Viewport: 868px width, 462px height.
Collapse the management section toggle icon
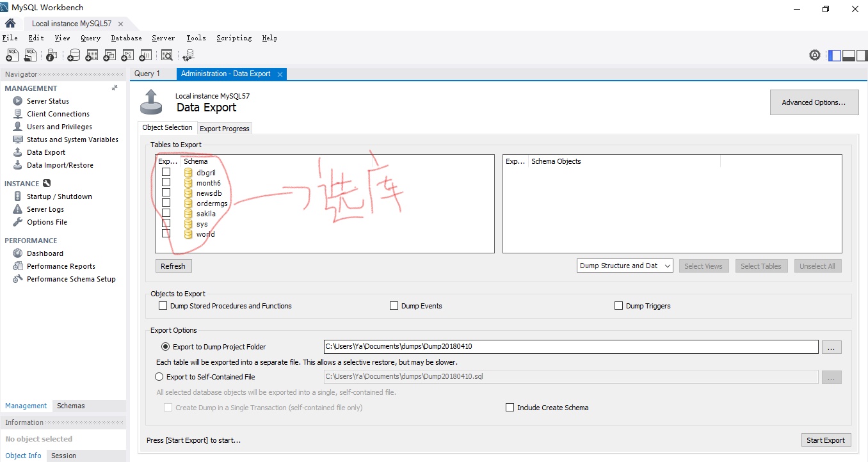(115, 88)
